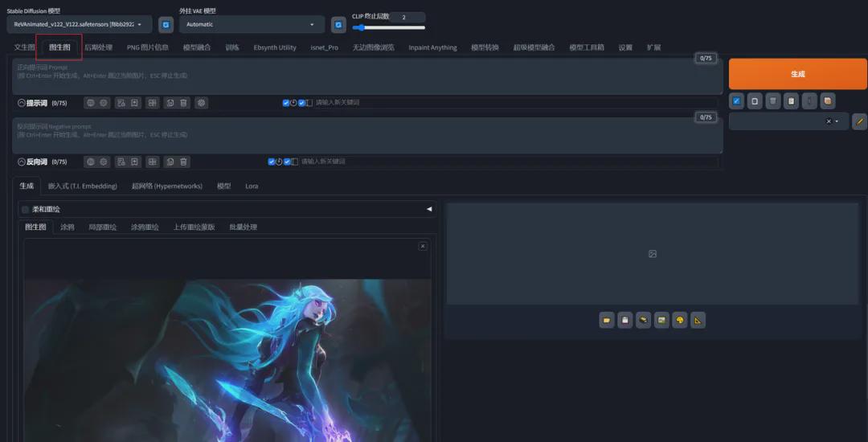Collapse the 提示词 section using its chevron
Viewport: 868px width, 442px height.
[21, 103]
